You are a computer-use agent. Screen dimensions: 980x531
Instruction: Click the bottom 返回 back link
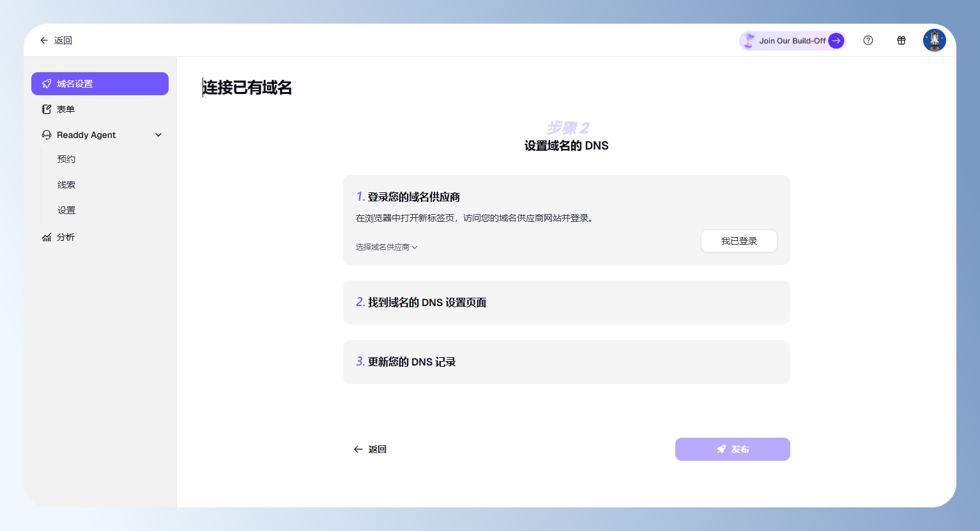pyautogui.click(x=370, y=449)
